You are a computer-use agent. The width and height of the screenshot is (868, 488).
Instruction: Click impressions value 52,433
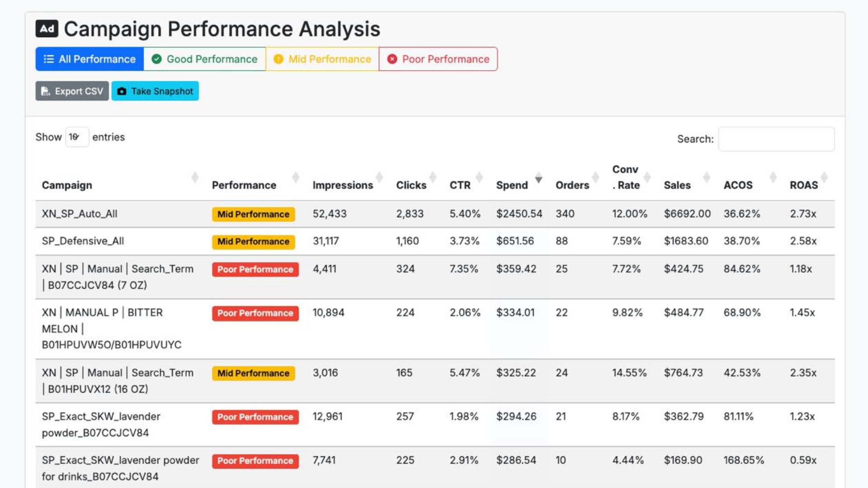click(x=330, y=214)
